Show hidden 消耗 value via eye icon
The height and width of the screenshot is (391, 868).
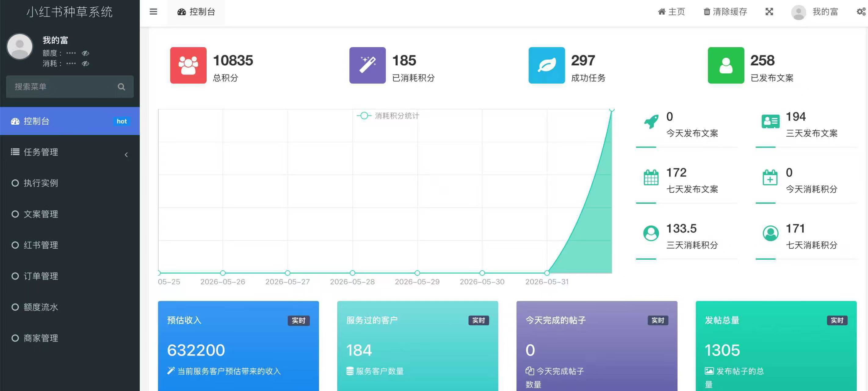(85, 64)
